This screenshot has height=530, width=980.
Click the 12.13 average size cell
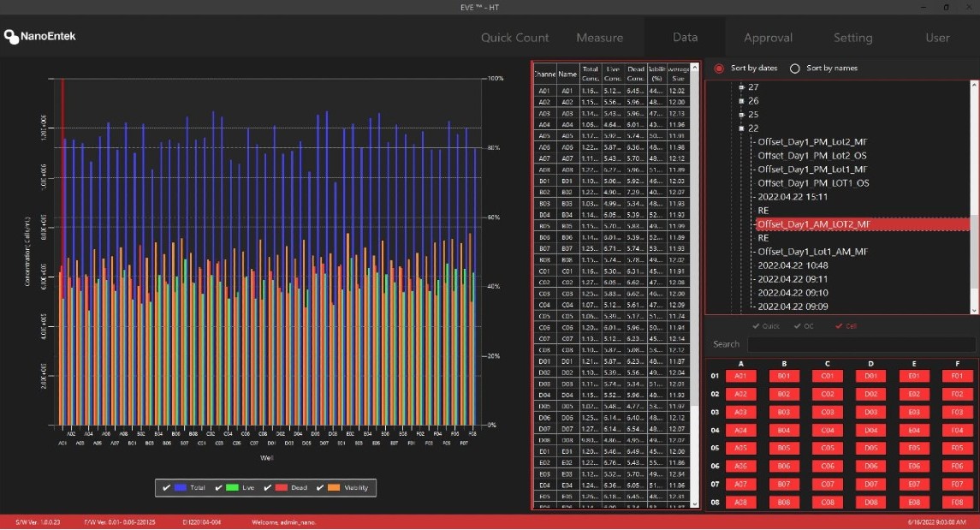coord(678,114)
